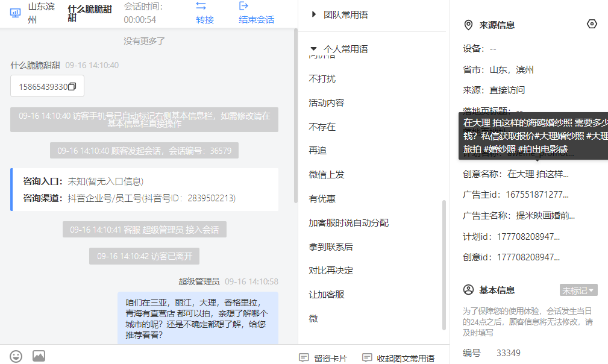The height and width of the screenshot is (364, 608).
Task: Click the 省市：山东，滨州 row
Action: [x=498, y=70]
